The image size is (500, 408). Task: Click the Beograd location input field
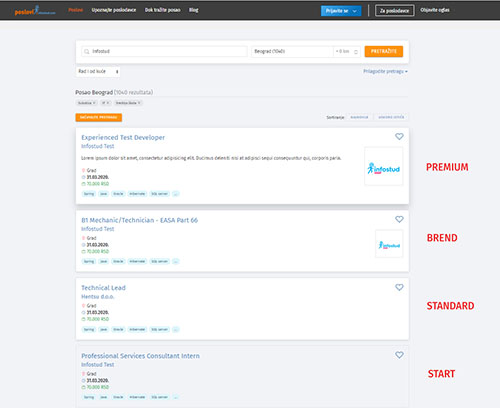(292, 51)
